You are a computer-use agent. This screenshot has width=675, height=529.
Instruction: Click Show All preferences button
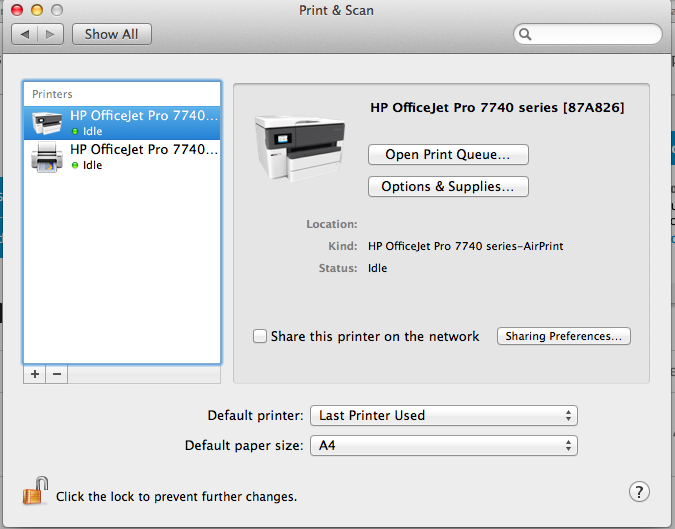[x=111, y=34]
